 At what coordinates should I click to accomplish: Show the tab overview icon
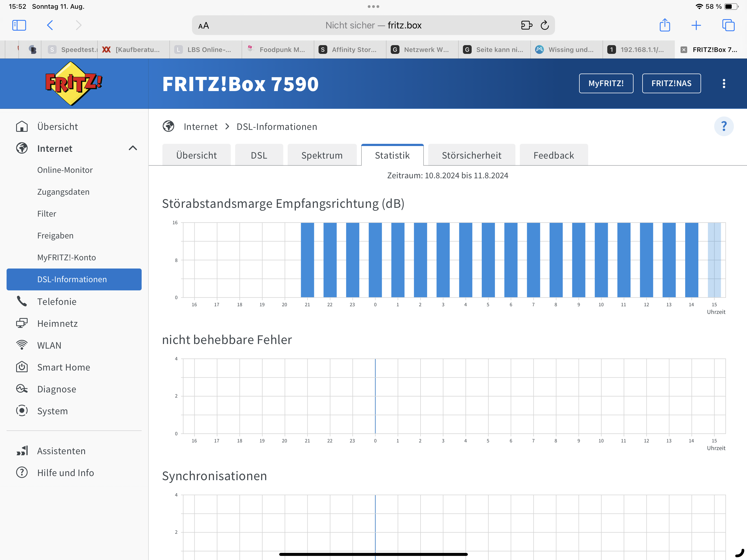tap(728, 25)
